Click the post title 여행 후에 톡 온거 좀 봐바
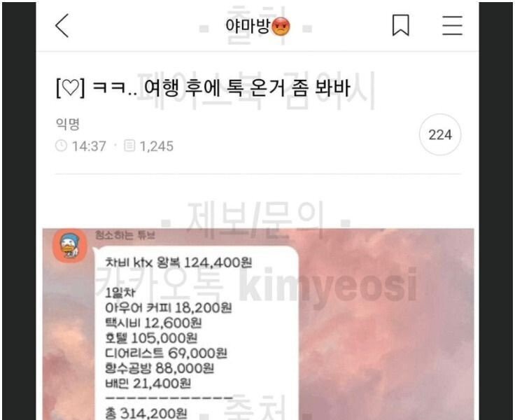The image size is (522, 420). point(247,88)
